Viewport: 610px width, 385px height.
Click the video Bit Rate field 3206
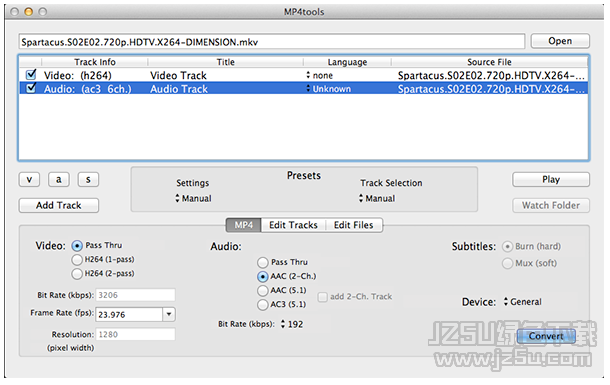point(135,295)
